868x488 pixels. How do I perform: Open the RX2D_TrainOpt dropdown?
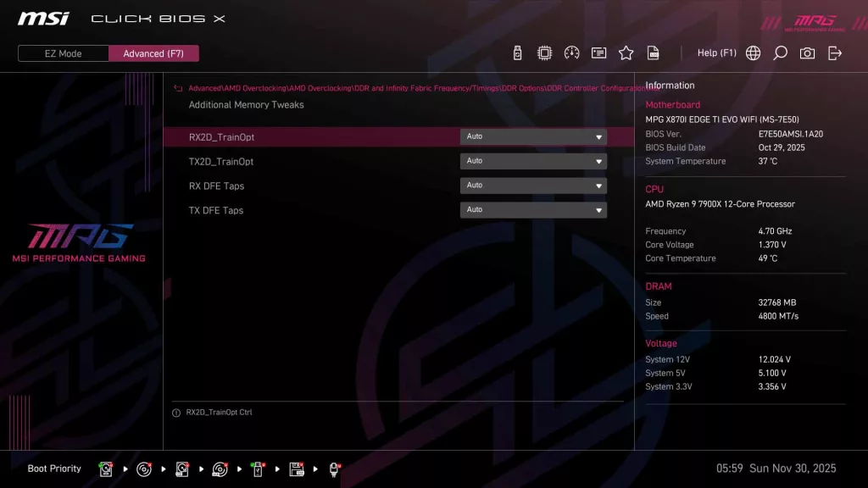(533, 136)
